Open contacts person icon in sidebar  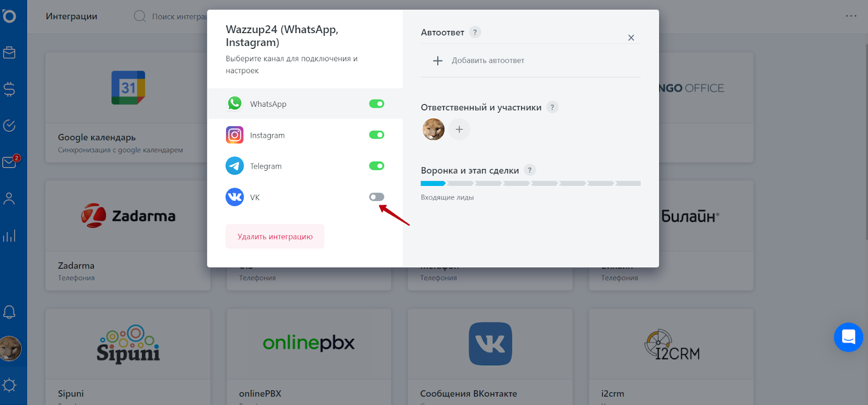tap(9, 198)
